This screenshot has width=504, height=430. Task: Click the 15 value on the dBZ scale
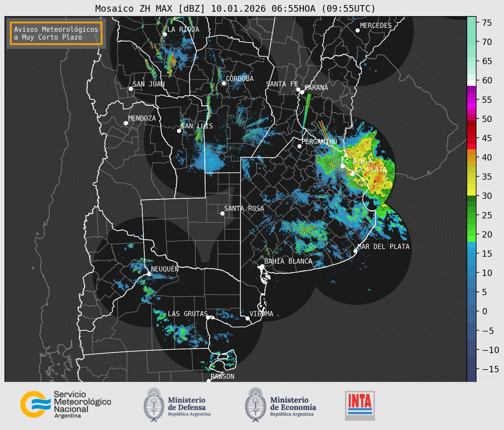486,254
